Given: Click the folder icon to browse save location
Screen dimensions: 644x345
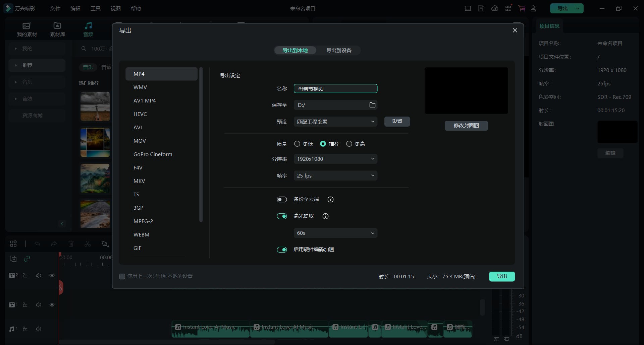Looking at the screenshot, I should (x=372, y=105).
